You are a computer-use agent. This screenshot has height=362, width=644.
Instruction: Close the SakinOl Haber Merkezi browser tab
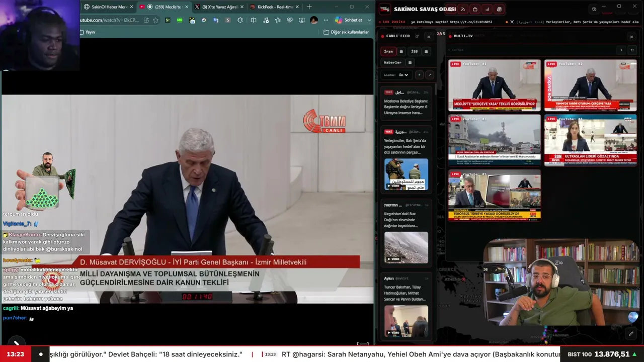click(132, 7)
